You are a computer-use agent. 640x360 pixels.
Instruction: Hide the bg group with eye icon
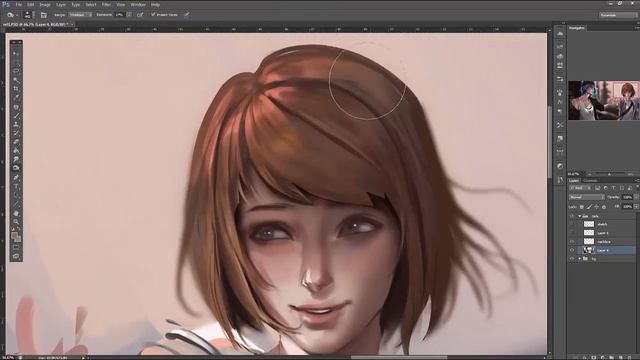point(572,259)
